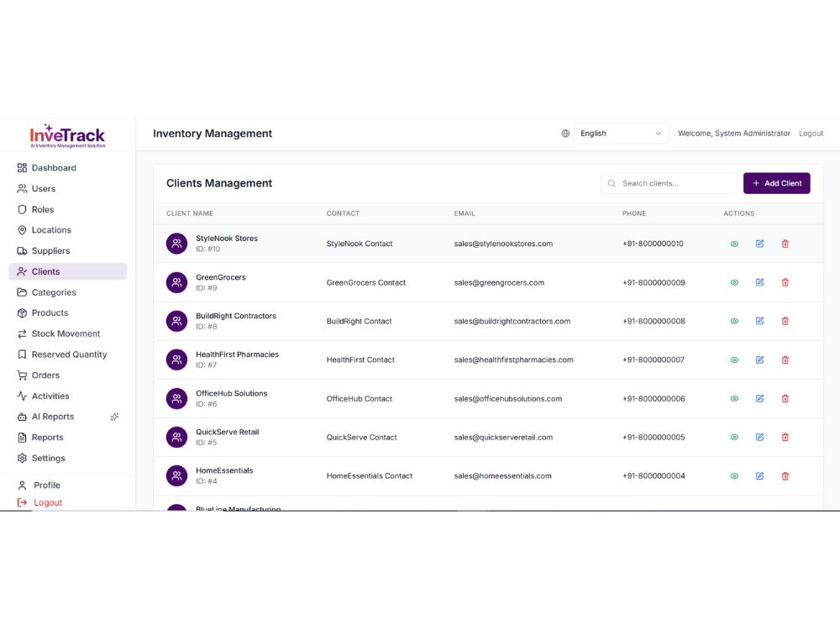Screen dimensions: 840x630
Task: Click the red Logout sidebar link
Action: click(40, 502)
